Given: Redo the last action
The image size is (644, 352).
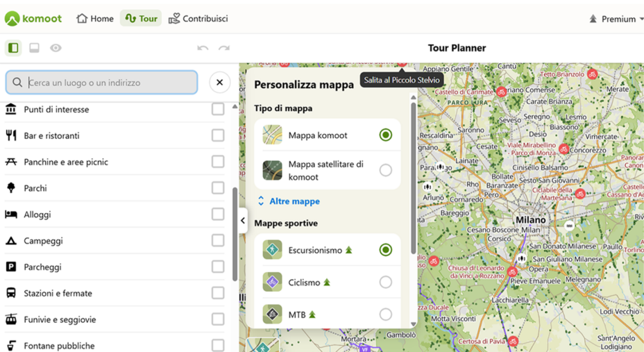Looking at the screenshot, I should [224, 48].
